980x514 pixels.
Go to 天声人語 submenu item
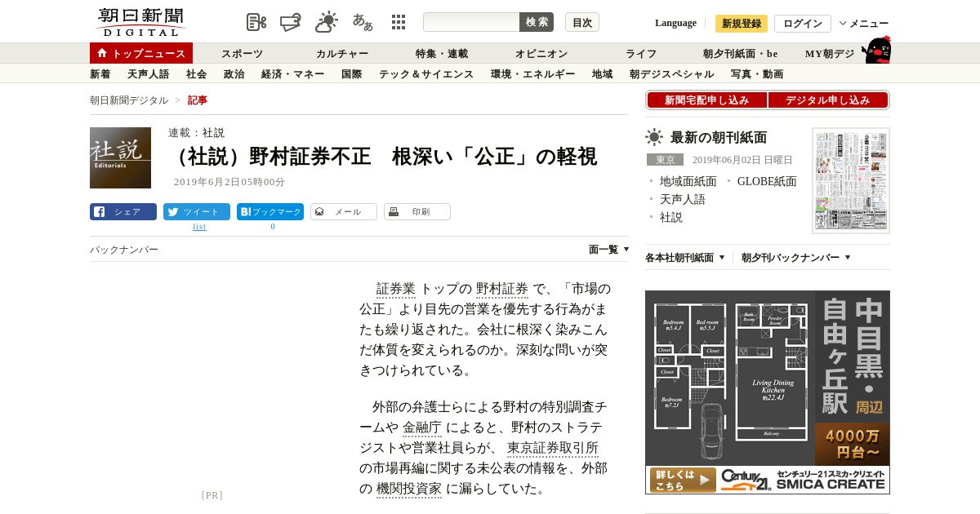pyautogui.click(x=149, y=74)
